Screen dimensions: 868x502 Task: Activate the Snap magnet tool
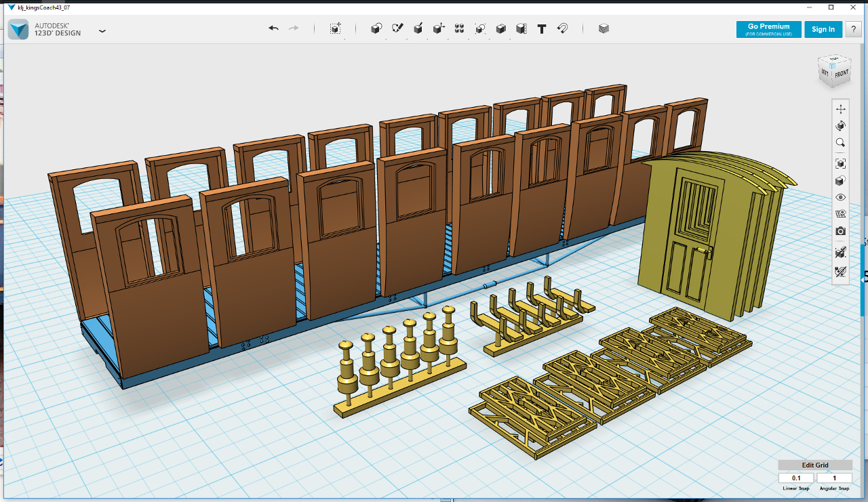coord(562,28)
